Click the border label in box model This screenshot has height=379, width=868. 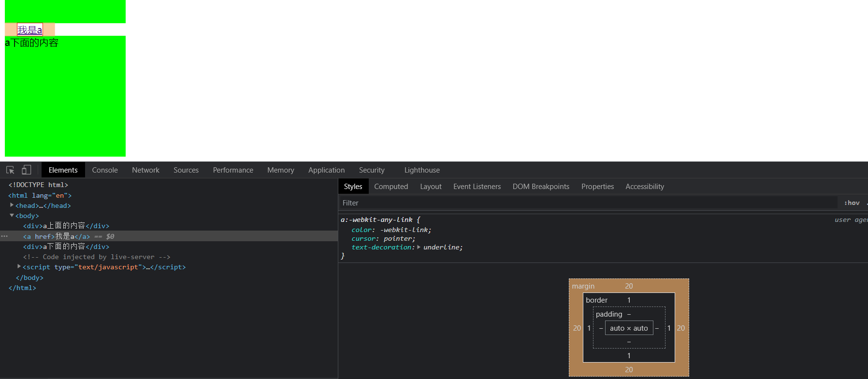point(596,300)
